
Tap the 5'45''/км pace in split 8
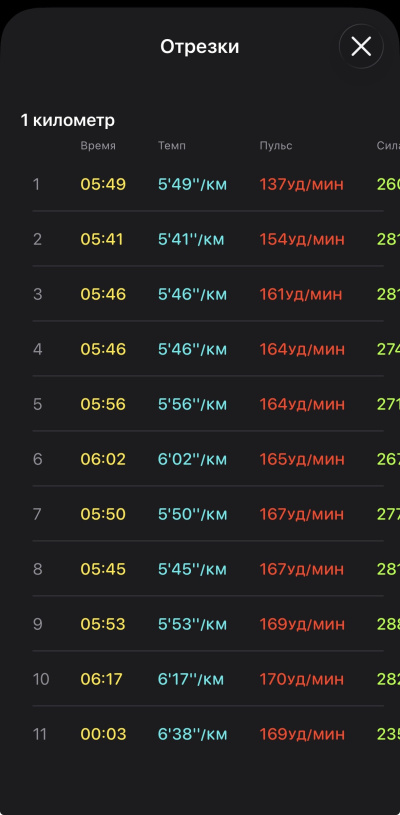pos(192,570)
